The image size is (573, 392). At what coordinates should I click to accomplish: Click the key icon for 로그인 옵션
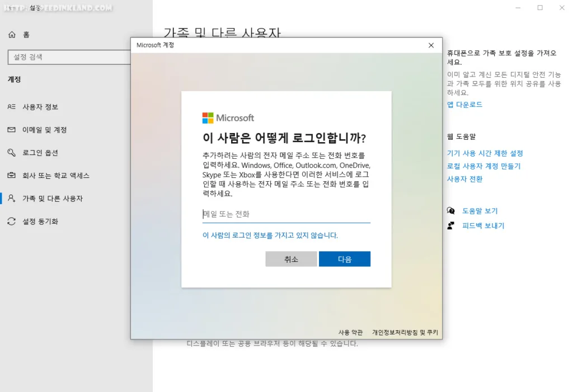12,153
